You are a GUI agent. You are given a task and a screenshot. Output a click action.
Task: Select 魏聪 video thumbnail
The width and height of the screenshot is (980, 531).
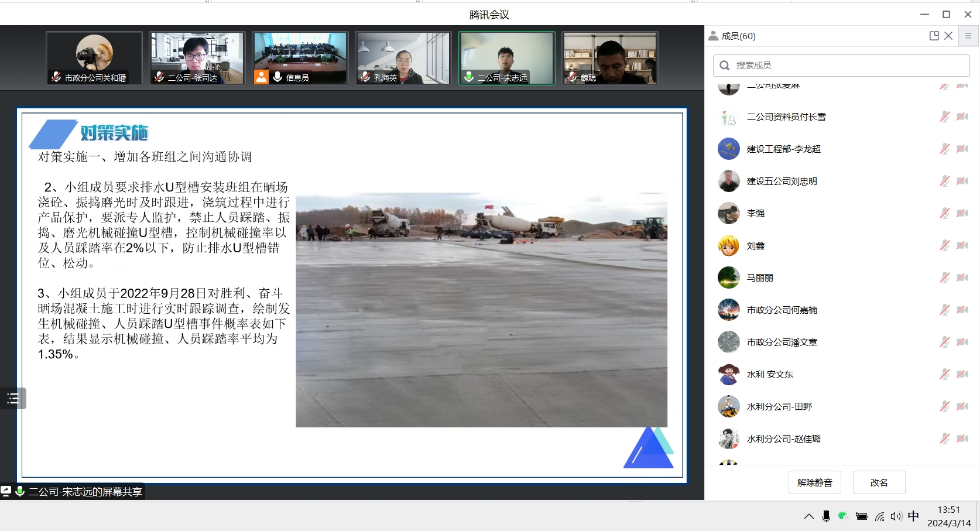tap(609, 58)
